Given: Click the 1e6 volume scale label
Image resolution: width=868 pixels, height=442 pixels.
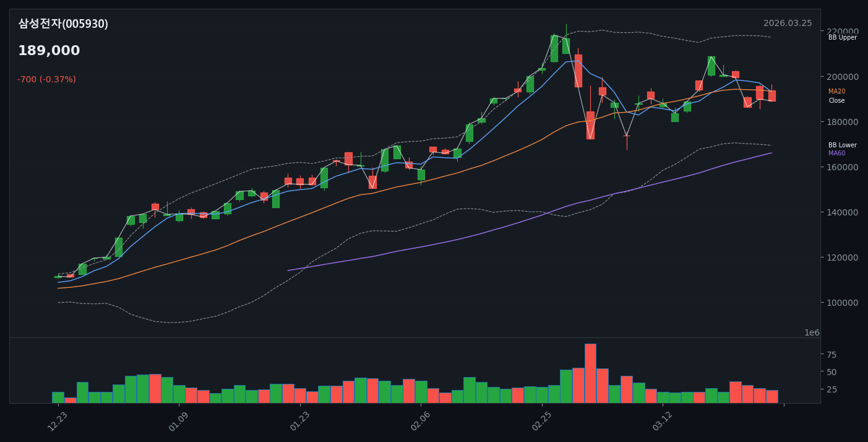Looking at the screenshot, I should [812, 333].
